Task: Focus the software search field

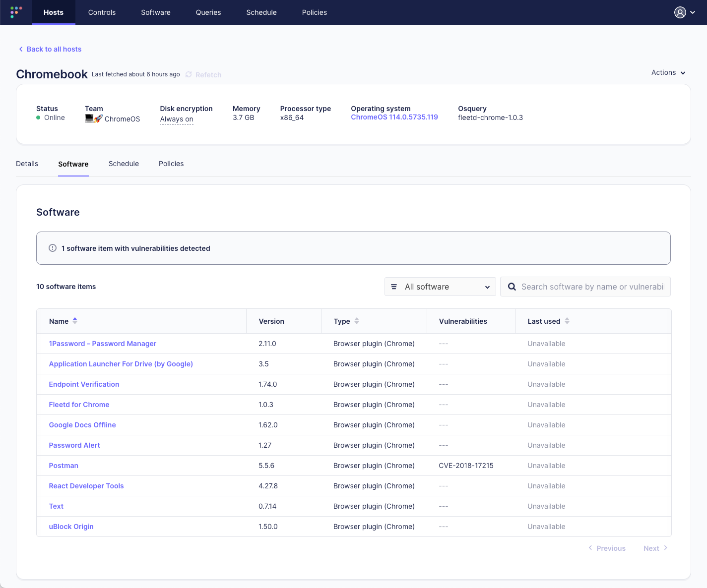Action: [x=585, y=287]
